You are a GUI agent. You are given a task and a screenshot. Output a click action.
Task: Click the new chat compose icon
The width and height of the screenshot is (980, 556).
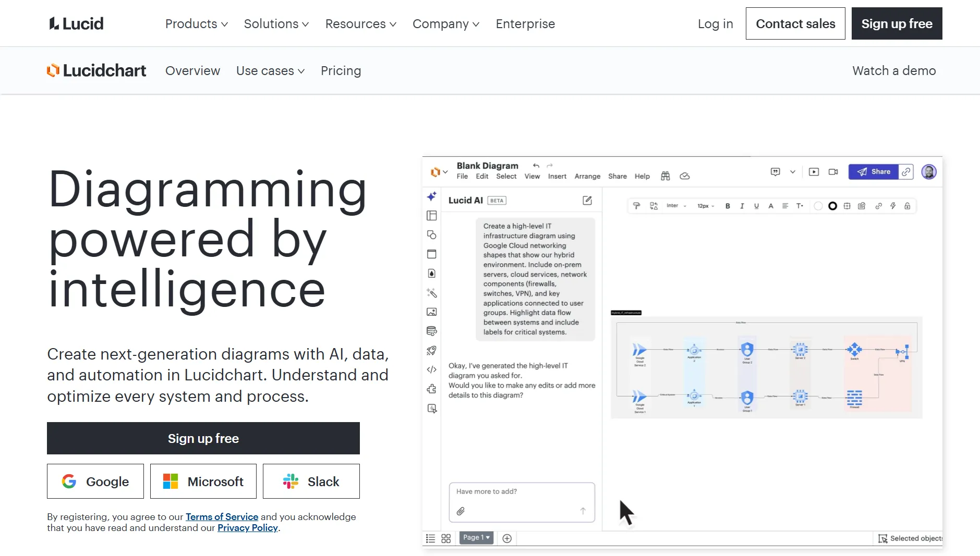[x=587, y=201]
